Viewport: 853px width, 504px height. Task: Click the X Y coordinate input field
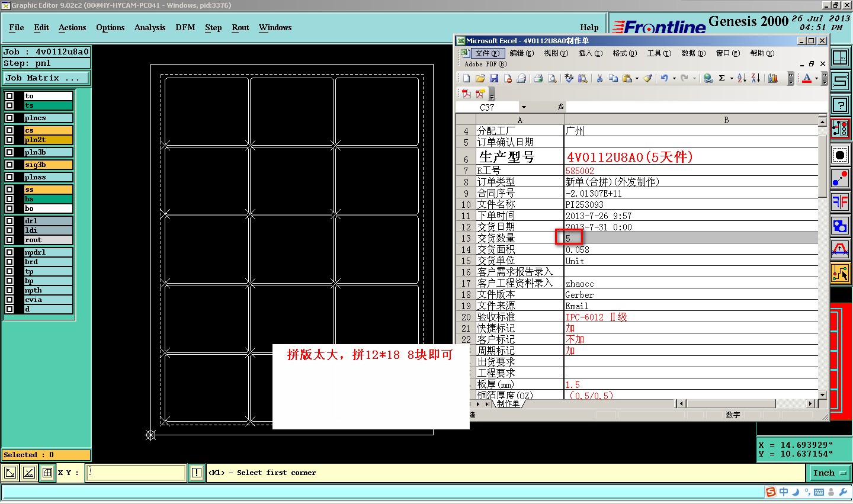(137, 473)
